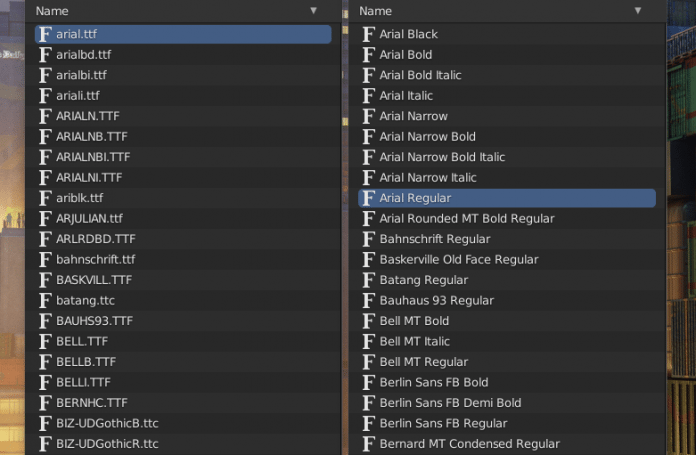
Task: Select the arialbi.ttf file
Action: (x=183, y=75)
